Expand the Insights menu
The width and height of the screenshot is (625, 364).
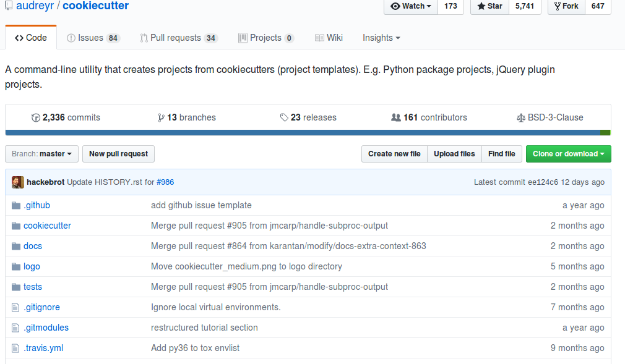(381, 38)
